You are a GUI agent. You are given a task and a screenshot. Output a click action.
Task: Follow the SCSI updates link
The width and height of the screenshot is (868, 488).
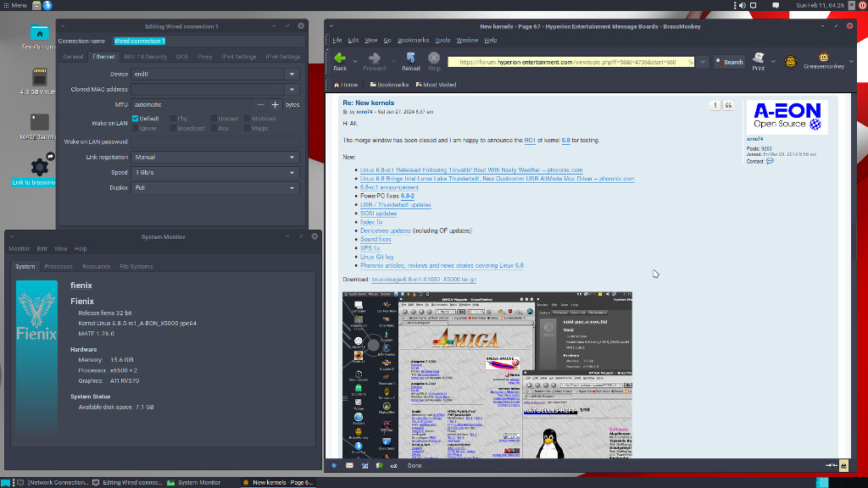379,213
